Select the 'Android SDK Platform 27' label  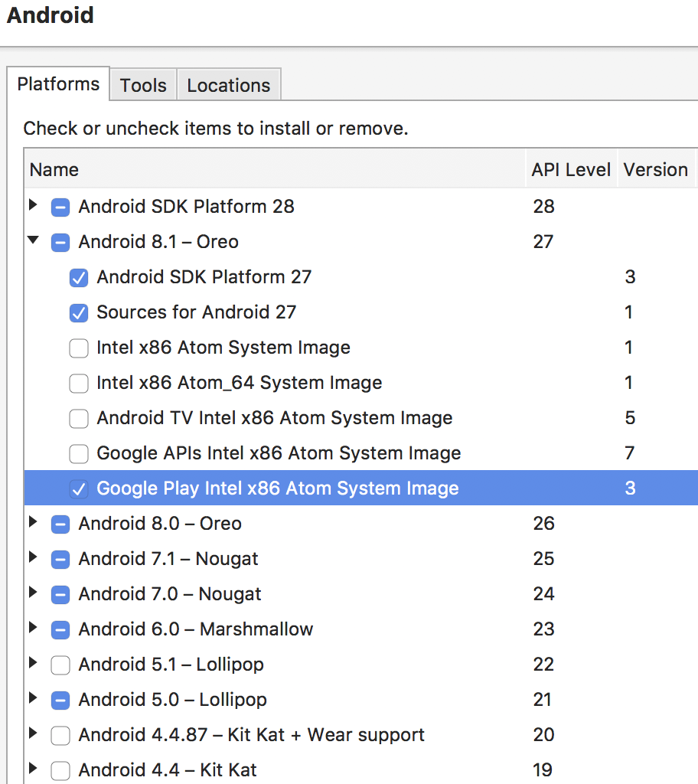coord(204,277)
